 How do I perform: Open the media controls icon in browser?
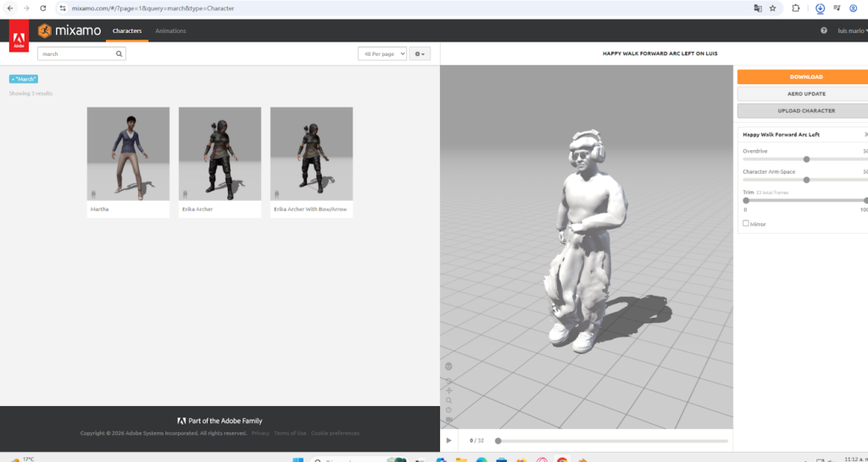pyautogui.click(x=837, y=8)
